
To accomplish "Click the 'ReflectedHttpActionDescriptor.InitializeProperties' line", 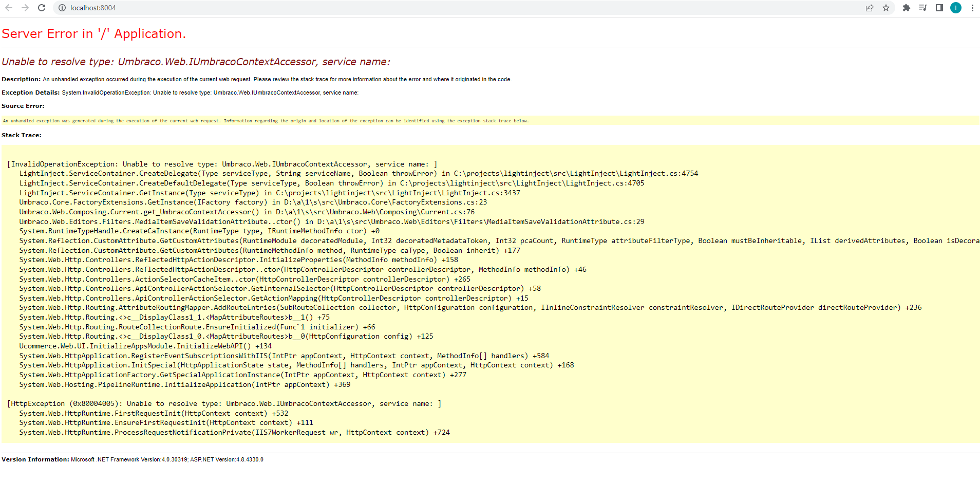I will (x=239, y=260).
